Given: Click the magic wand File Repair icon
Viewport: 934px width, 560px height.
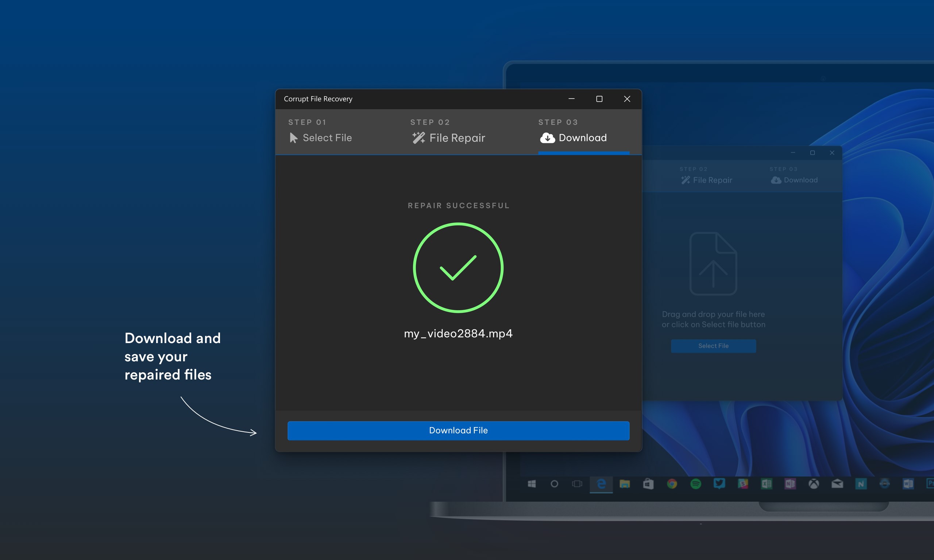Looking at the screenshot, I should pos(418,138).
